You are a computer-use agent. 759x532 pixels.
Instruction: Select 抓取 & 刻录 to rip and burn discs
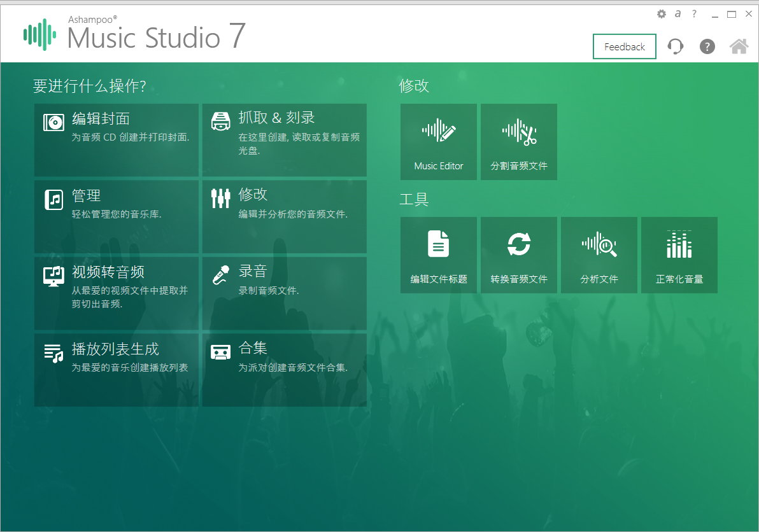tap(284, 139)
